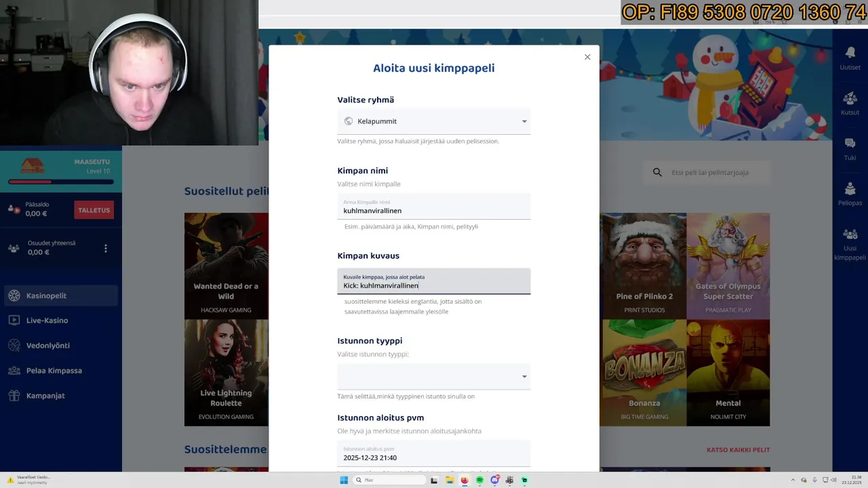This screenshot has width=868, height=488.
Task: Open the Peliopas icon
Action: [x=850, y=188]
